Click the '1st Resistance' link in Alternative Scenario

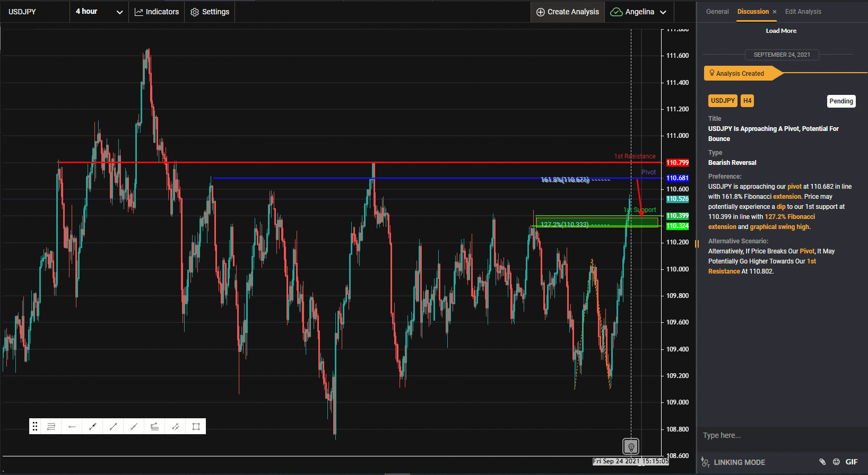[762, 266]
